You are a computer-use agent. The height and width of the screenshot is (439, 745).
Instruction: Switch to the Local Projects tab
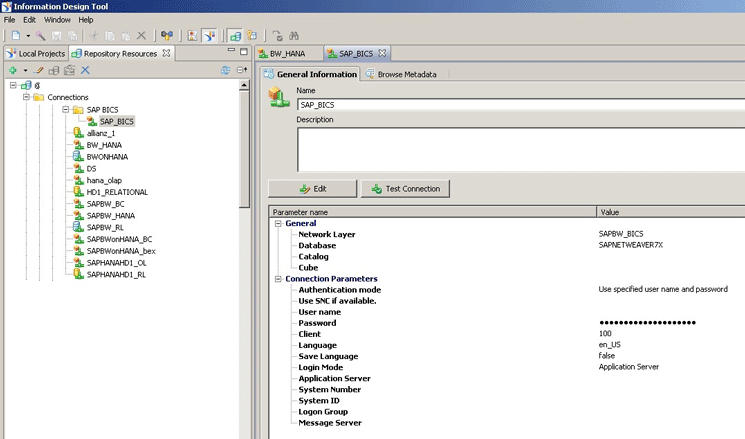click(x=36, y=54)
